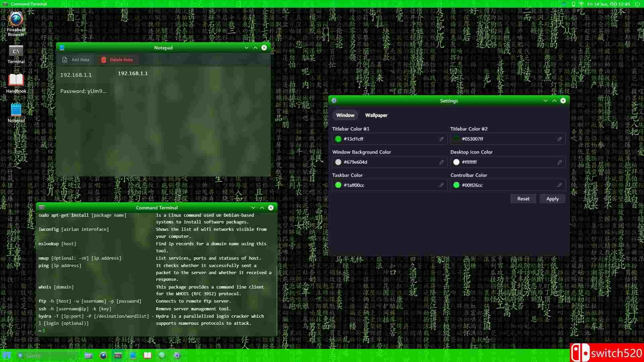Collapse the Settings window with its chevron
The width and height of the screenshot is (644, 362).
[545, 100]
